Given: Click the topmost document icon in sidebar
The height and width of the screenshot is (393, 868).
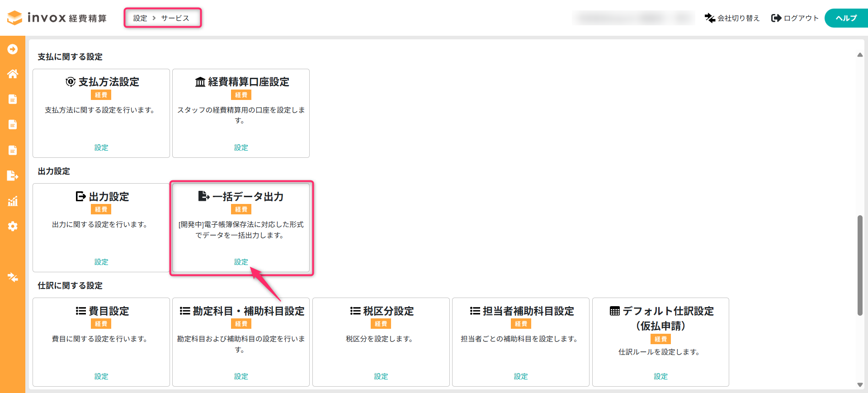Looking at the screenshot, I should (13, 99).
